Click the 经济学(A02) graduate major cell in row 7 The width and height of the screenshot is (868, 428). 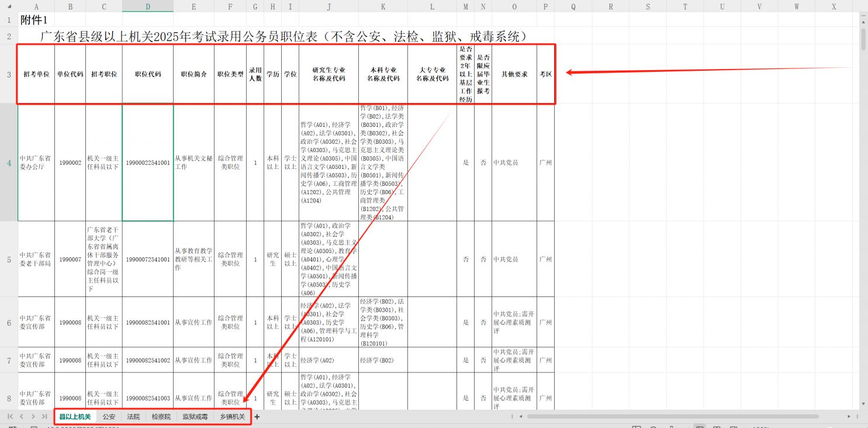point(328,360)
